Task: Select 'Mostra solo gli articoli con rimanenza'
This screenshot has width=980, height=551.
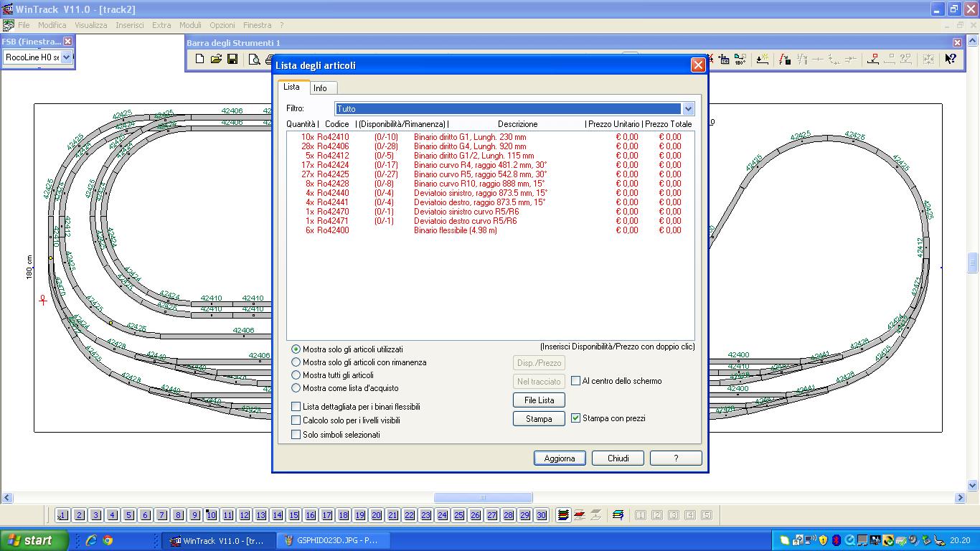Action: pos(296,362)
